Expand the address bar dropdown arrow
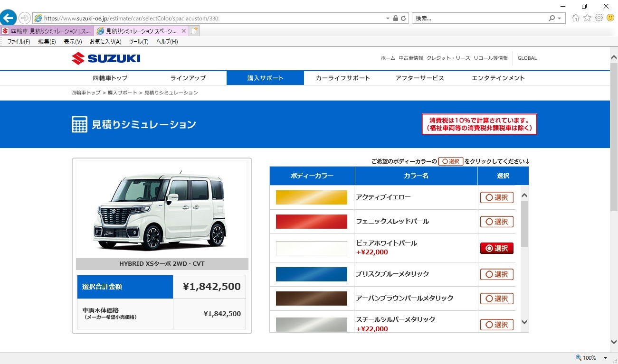The image size is (618, 364). [388, 19]
